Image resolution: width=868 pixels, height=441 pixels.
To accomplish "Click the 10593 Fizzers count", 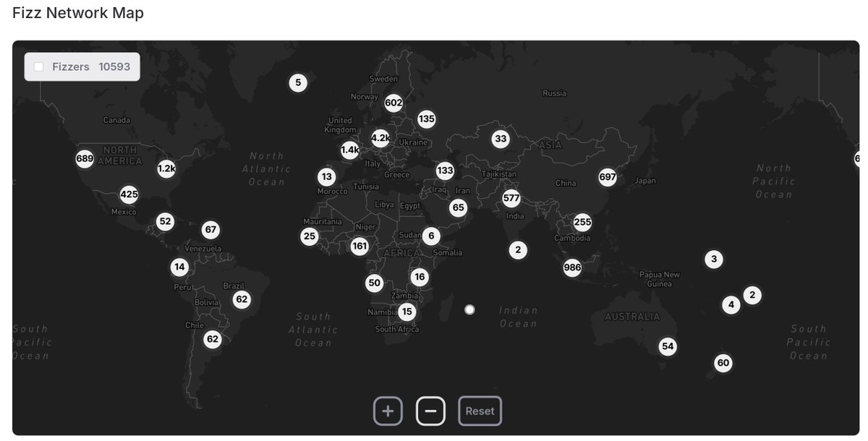I will pos(114,67).
